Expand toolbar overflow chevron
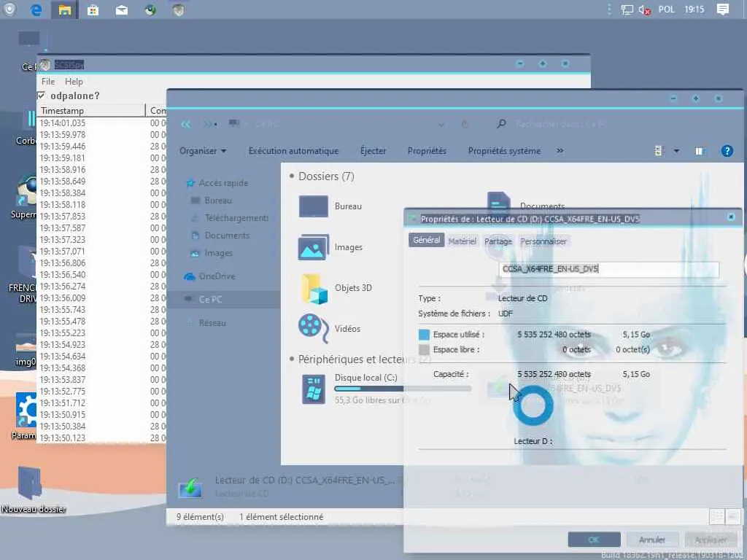This screenshot has width=747, height=560. coord(560,150)
